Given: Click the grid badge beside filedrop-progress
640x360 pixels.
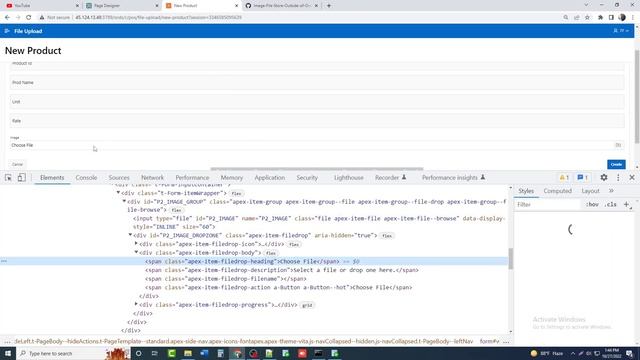Looking at the screenshot, I should point(307,305).
